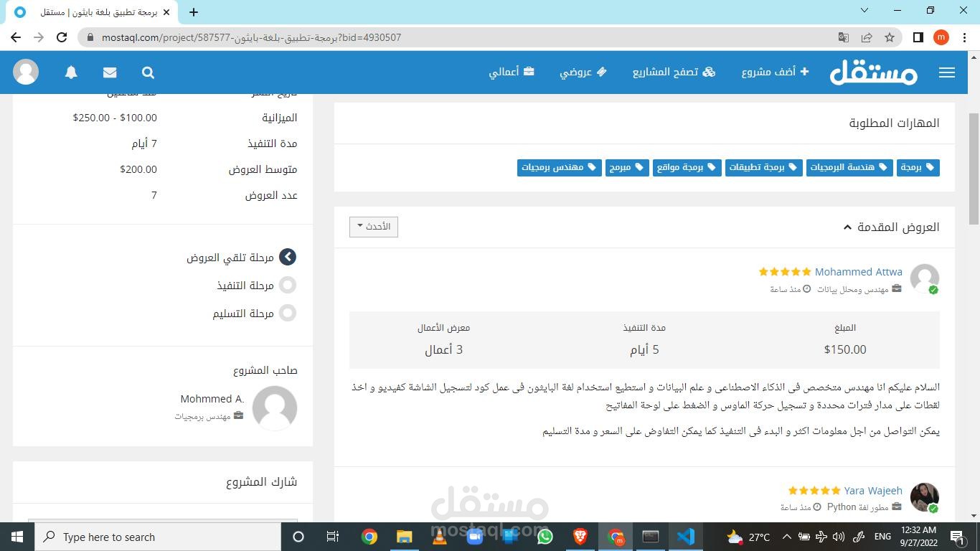Click the مرحلة تلقي العروض stage marker
The width and height of the screenshot is (980, 551).
[x=288, y=257]
